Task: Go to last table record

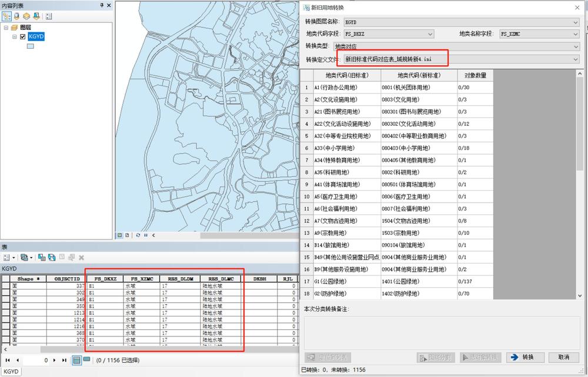Action: point(64,360)
